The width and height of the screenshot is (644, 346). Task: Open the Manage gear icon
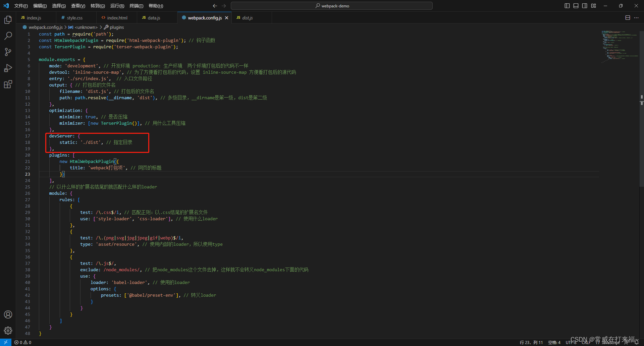pos(8,331)
